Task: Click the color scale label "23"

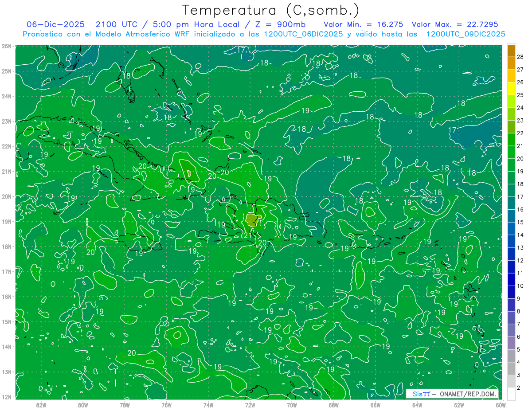Action: coord(520,121)
